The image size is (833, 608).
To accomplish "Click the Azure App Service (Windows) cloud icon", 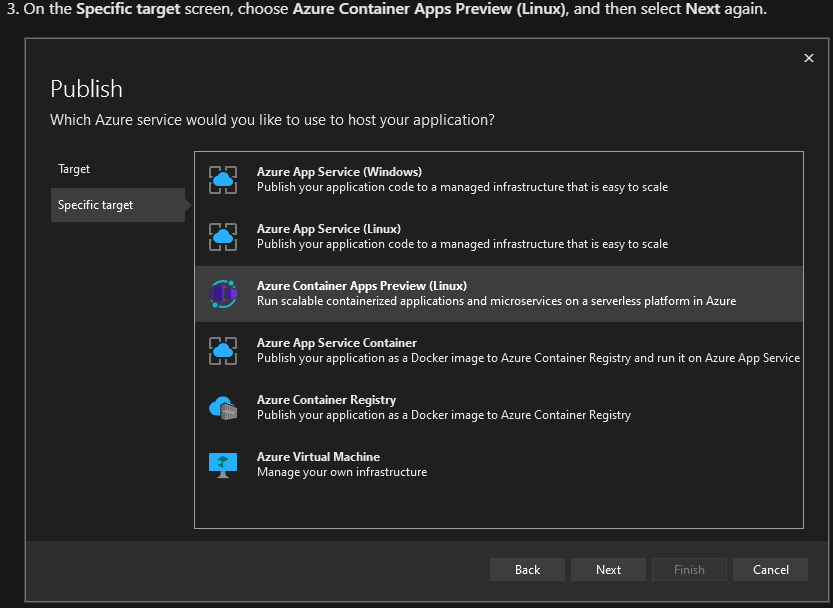I will pos(223,180).
